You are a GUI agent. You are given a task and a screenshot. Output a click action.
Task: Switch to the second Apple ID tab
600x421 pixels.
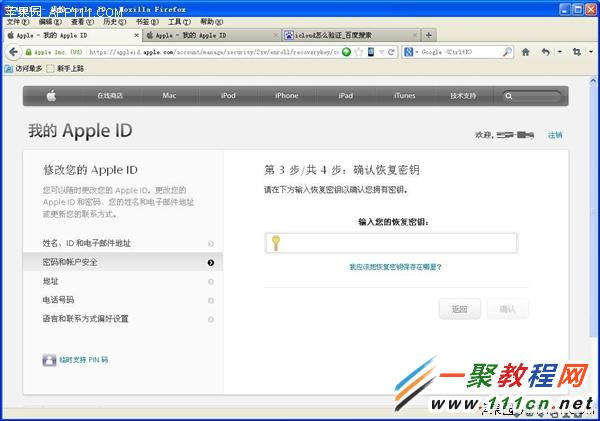point(212,35)
